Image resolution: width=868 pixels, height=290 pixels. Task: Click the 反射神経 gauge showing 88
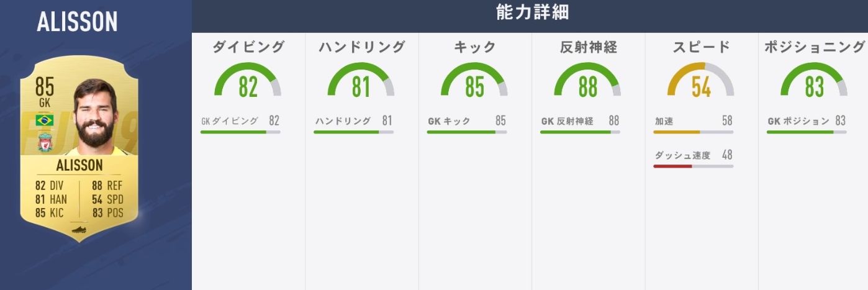pos(587,81)
